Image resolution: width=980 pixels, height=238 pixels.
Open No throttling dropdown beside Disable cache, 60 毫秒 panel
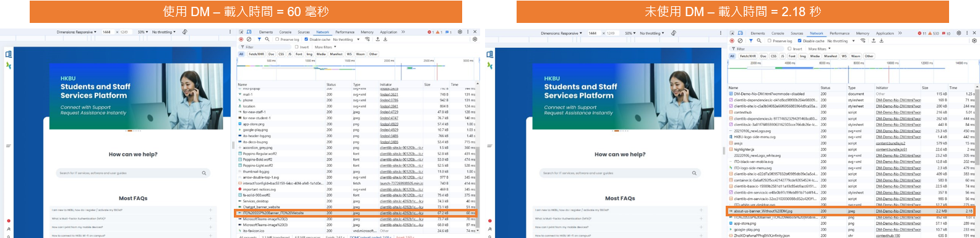(x=346, y=40)
